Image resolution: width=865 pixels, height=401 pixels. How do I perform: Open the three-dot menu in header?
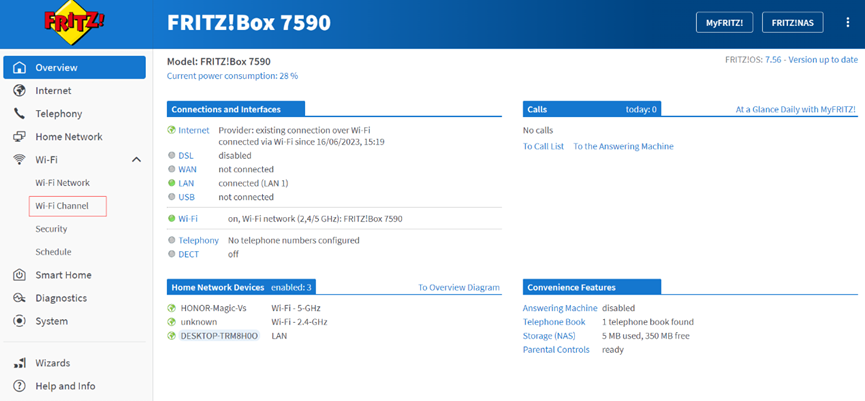(x=848, y=23)
